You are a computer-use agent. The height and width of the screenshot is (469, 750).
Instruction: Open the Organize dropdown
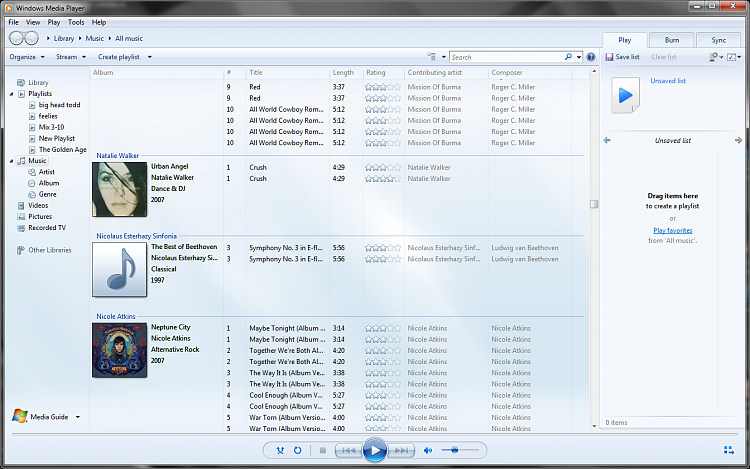27,57
